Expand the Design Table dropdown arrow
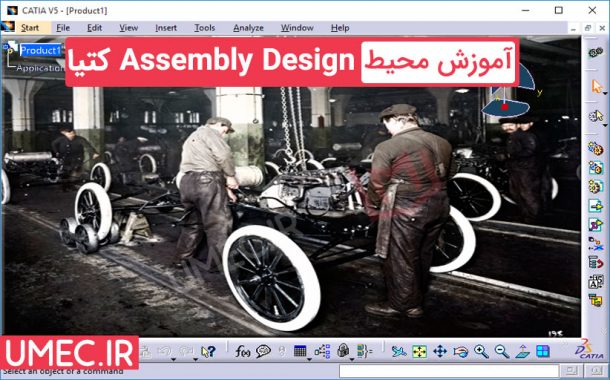The width and height of the screenshot is (610, 380). [309, 359]
